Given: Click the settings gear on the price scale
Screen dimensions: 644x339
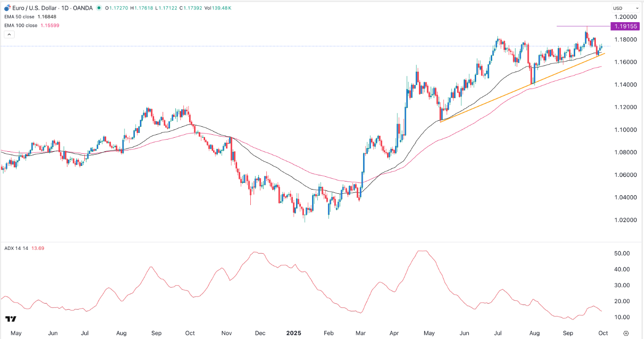Looking at the screenshot, I should [x=626, y=333].
